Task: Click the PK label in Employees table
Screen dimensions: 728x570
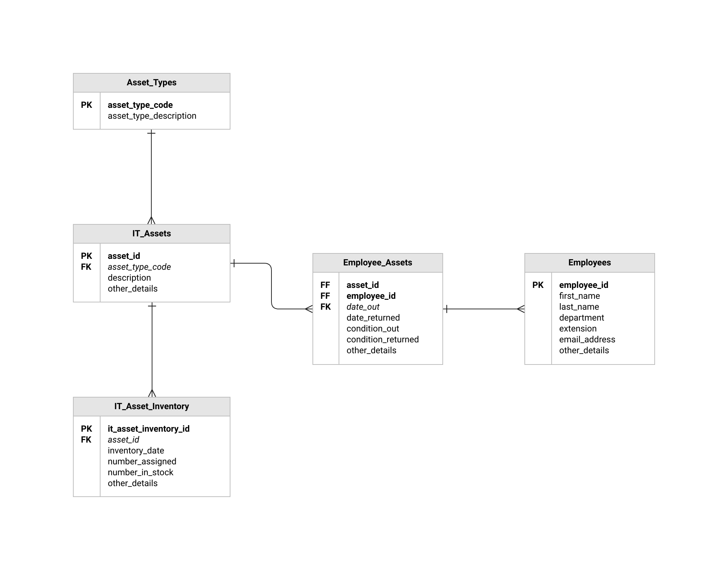Action: tap(538, 285)
